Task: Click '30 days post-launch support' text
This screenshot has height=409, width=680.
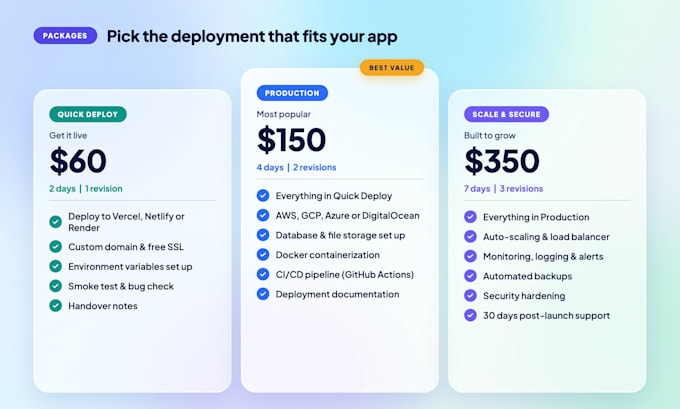Action: click(x=547, y=315)
